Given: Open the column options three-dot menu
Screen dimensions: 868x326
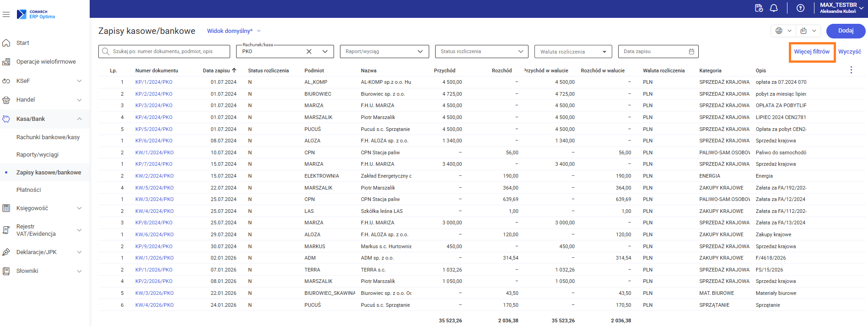Looking at the screenshot, I should pos(851,70).
